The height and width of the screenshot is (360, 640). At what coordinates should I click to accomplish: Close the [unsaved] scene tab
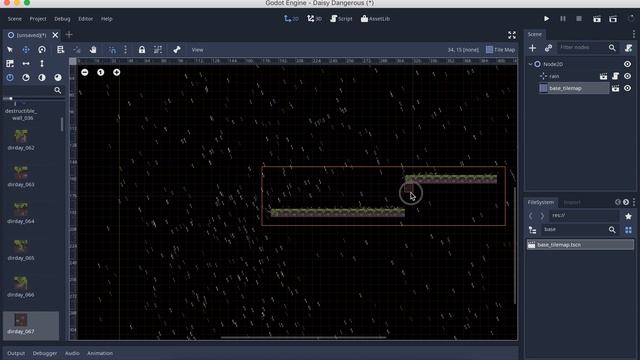click(55, 35)
